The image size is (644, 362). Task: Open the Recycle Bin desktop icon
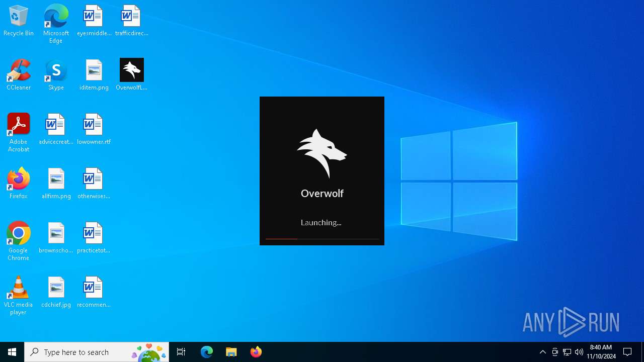[19, 21]
